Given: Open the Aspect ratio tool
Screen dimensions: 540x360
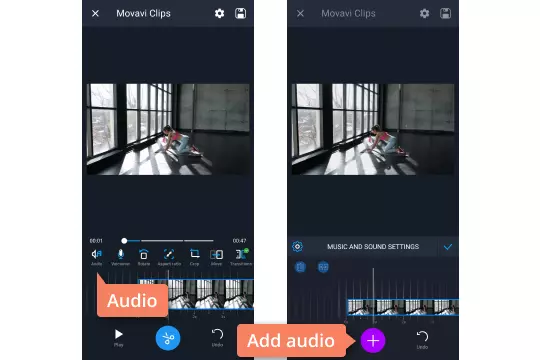Looking at the screenshot, I should click(x=169, y=257).
